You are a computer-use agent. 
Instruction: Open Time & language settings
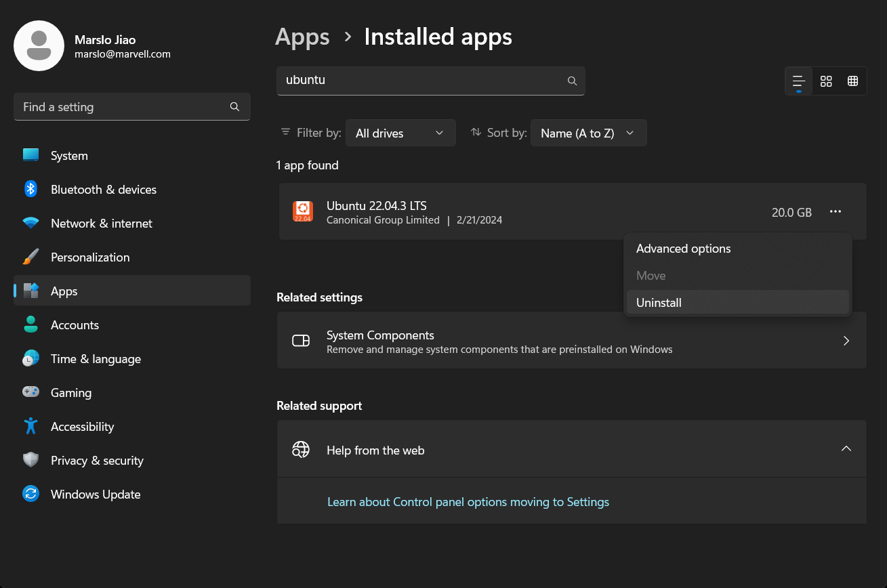[x=132, y=358]
